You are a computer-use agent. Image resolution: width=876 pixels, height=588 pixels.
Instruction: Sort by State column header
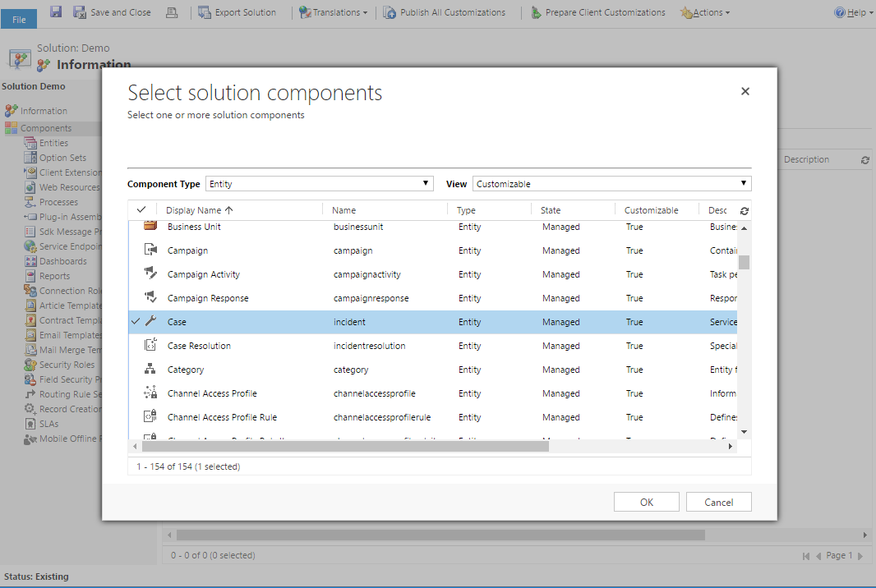pyautogui.click(x=551, y=210)
